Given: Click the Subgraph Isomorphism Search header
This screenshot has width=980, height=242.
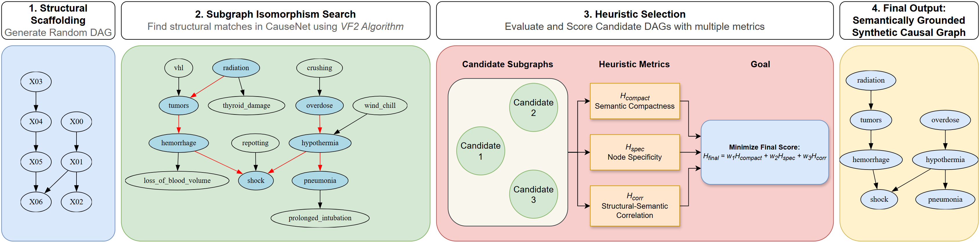Looking at the screenshot, I should [x=276, y=20].
